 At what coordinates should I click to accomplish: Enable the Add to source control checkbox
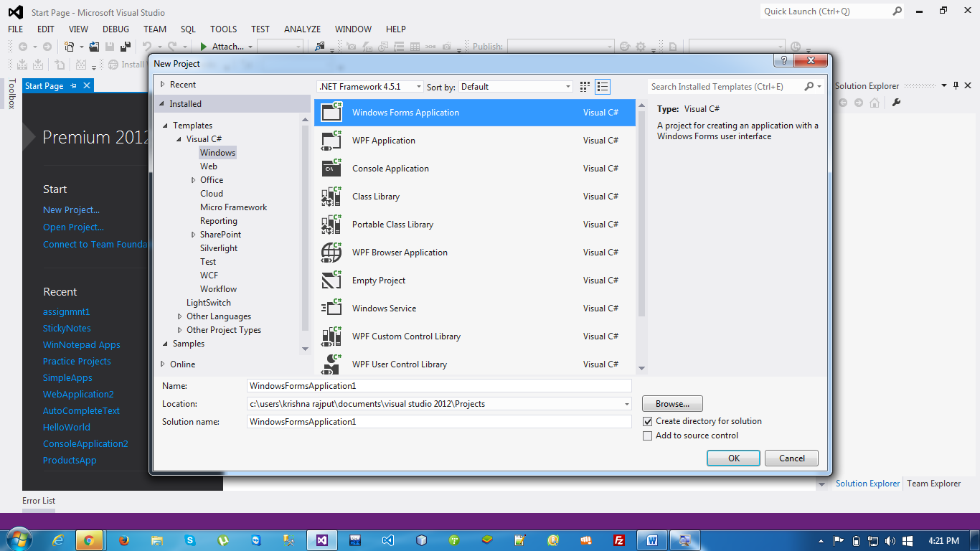(648, 435)
